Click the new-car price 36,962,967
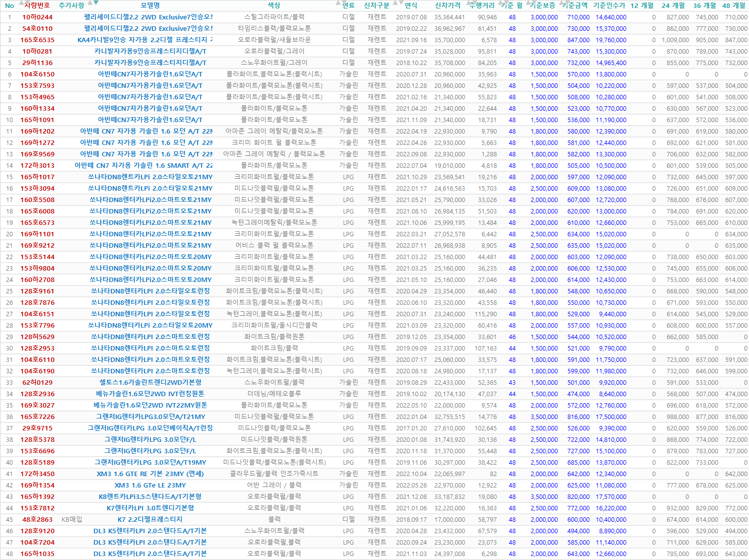This screenshot has width=749, height=560. (450, 29)
